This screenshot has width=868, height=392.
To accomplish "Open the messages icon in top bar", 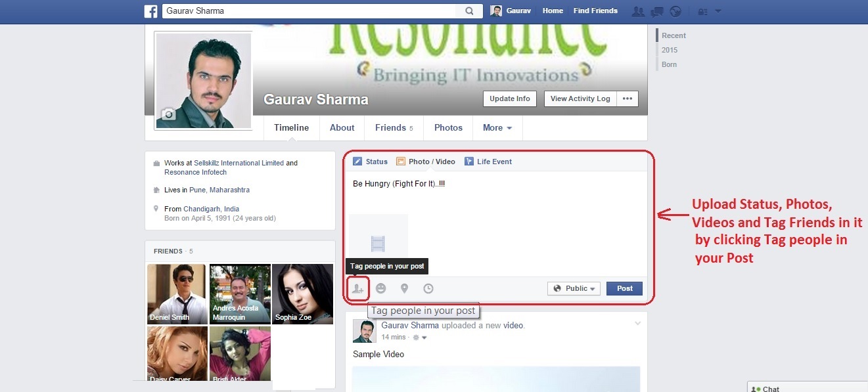I will click(x=656, y=11).
